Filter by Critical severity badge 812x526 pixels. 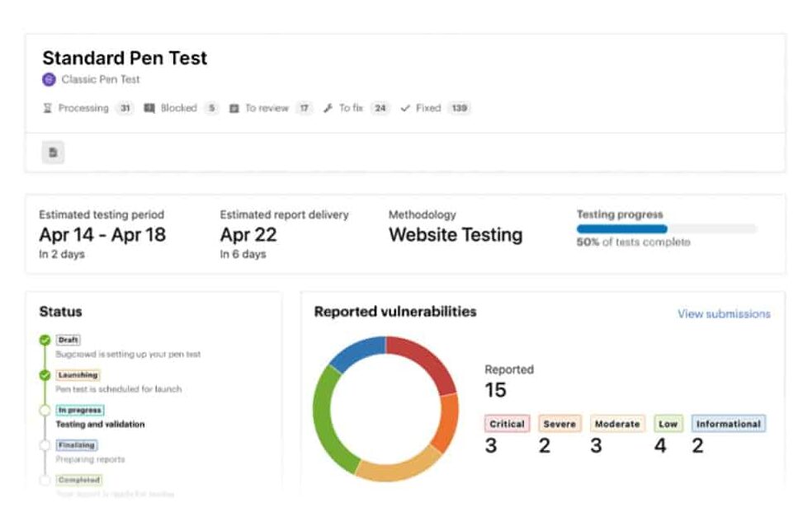pyautogui.click(x=507, y=424)
